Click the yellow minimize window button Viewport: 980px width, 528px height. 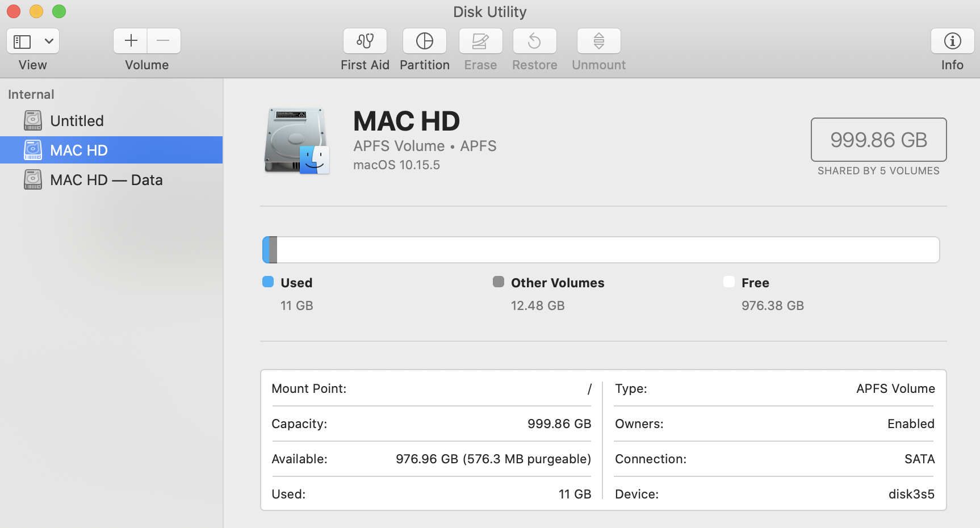(36, 11)
